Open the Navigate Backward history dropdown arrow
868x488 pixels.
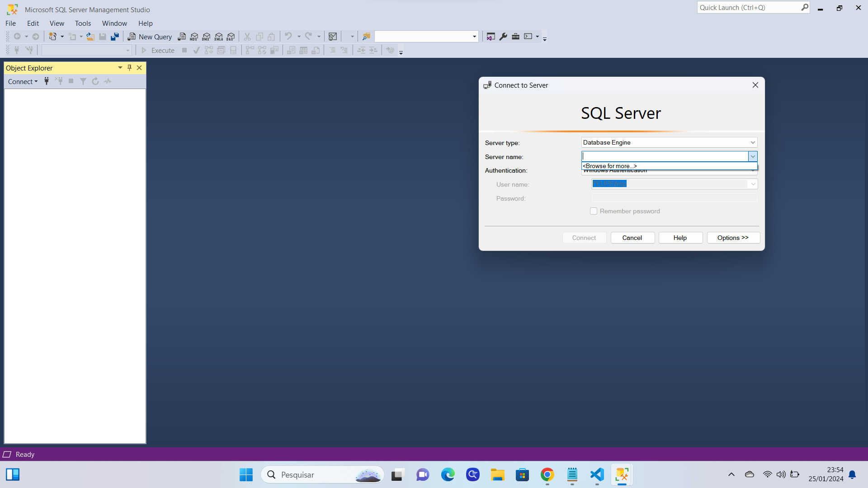[27, 37]
